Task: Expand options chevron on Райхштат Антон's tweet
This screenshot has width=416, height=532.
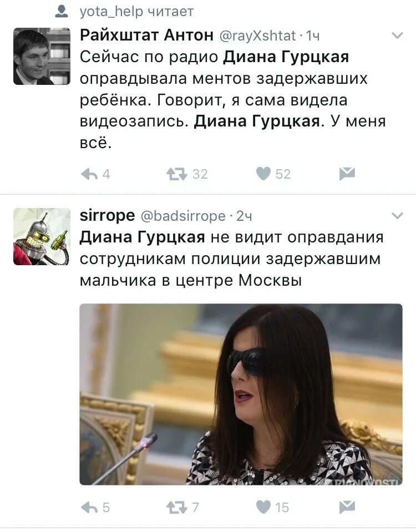Action: pyautogui.click(x=397, y=36)
